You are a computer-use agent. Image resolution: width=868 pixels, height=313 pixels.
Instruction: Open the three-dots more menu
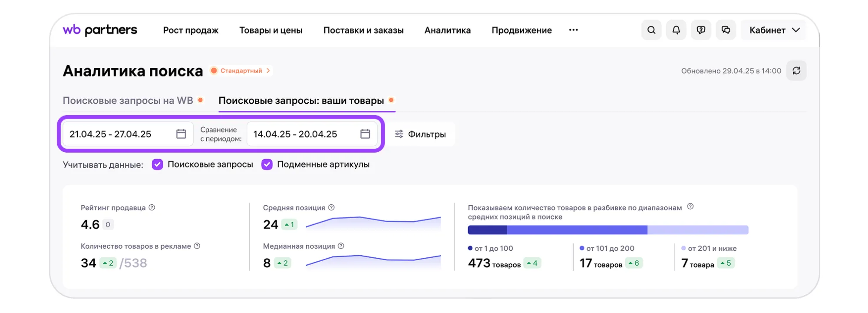[x=573, y=30]
